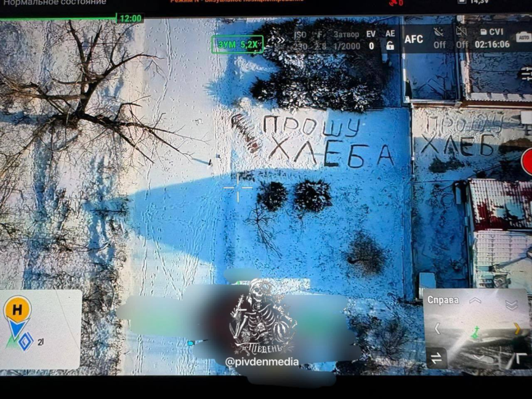
Task: Click the green zoom 5,2X button
Action: pos(237,44)
